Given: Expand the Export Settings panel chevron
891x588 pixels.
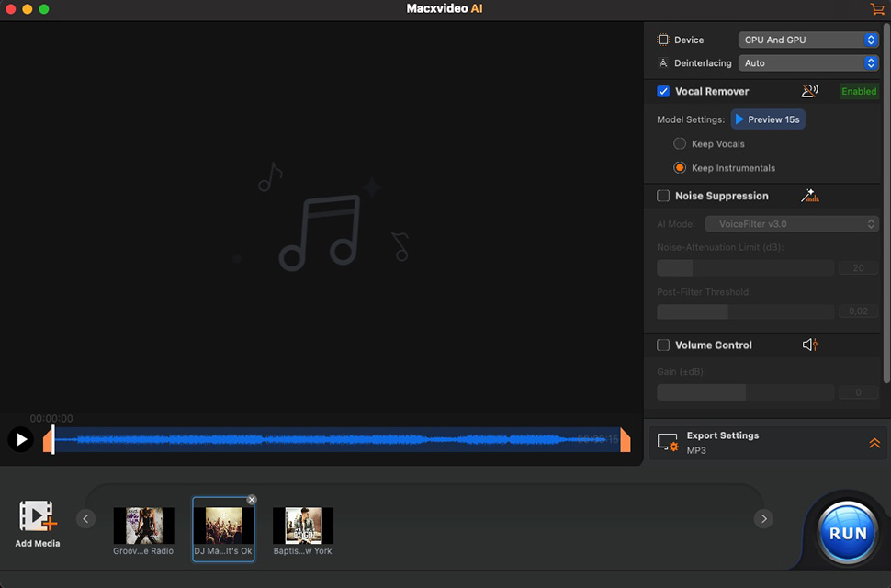Looking at the screenshot, I should click(874, 443).
